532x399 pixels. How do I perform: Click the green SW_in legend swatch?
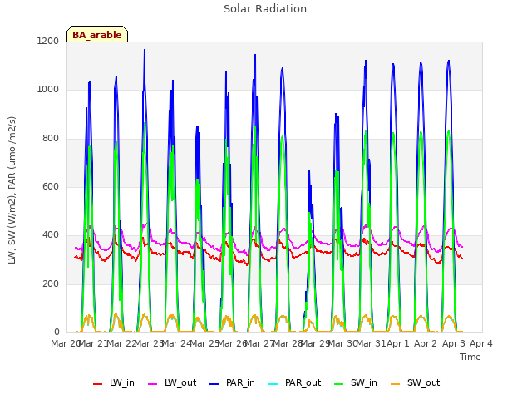pyautogui.click(x=339, y=384)
